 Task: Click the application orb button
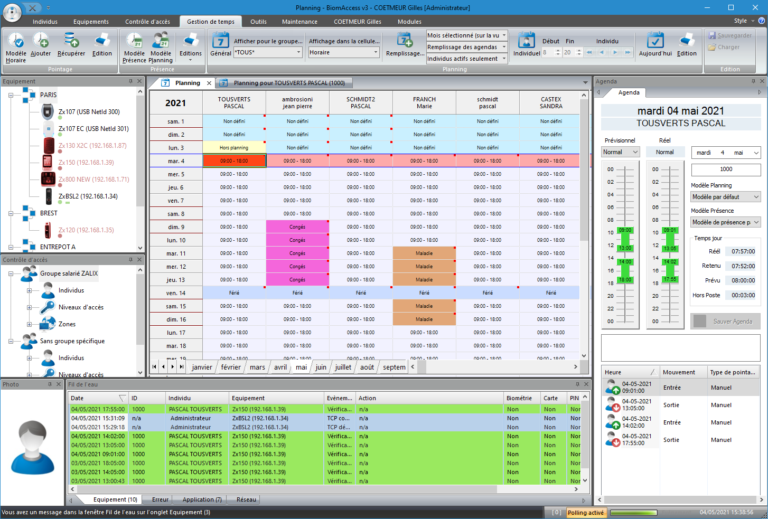click(12, 12)
